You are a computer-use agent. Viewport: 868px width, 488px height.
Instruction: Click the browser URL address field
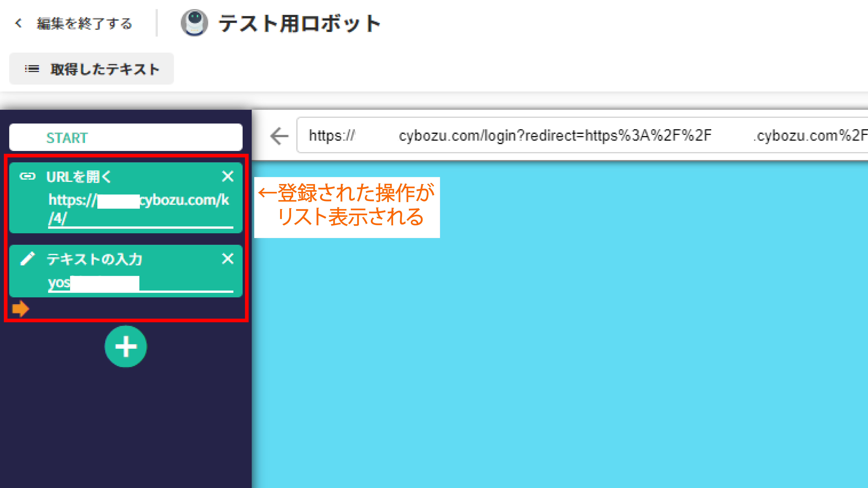[x=573, y=135]
